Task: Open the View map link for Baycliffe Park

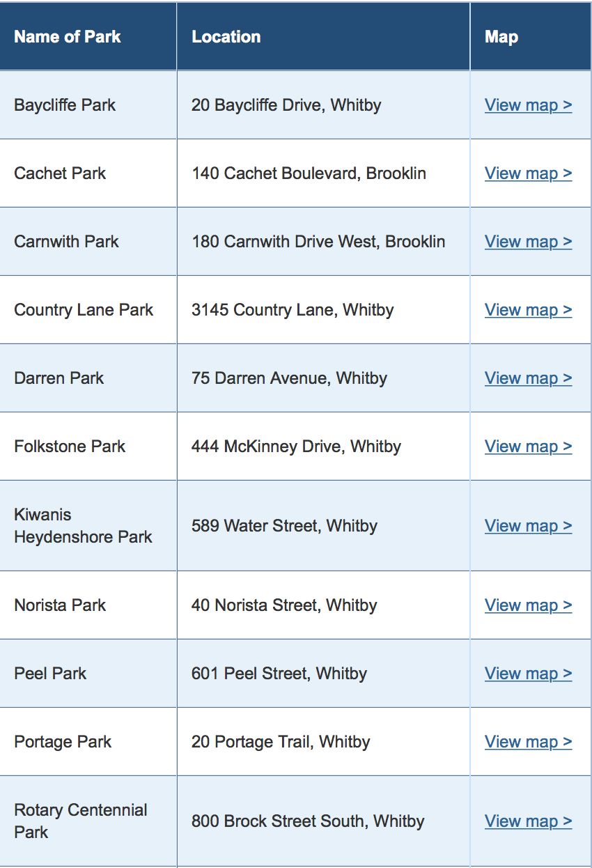Action: pyautogui.click(x=528, y=105)
